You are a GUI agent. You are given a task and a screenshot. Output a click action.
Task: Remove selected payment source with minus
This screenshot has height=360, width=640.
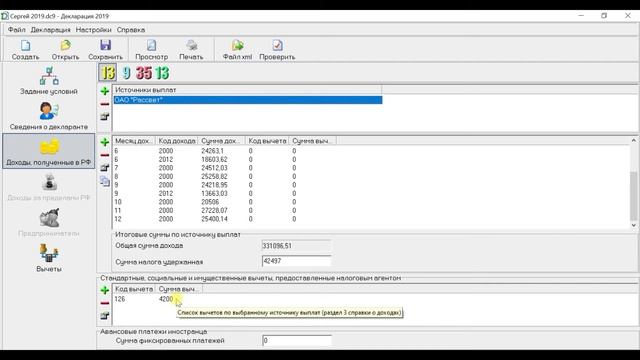tap(105, 104)
